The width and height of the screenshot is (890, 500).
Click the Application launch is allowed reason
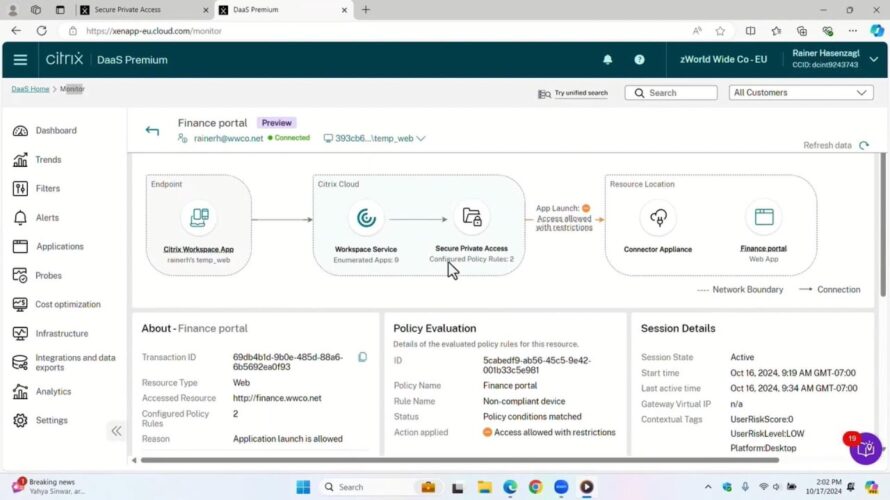[288, 439]
